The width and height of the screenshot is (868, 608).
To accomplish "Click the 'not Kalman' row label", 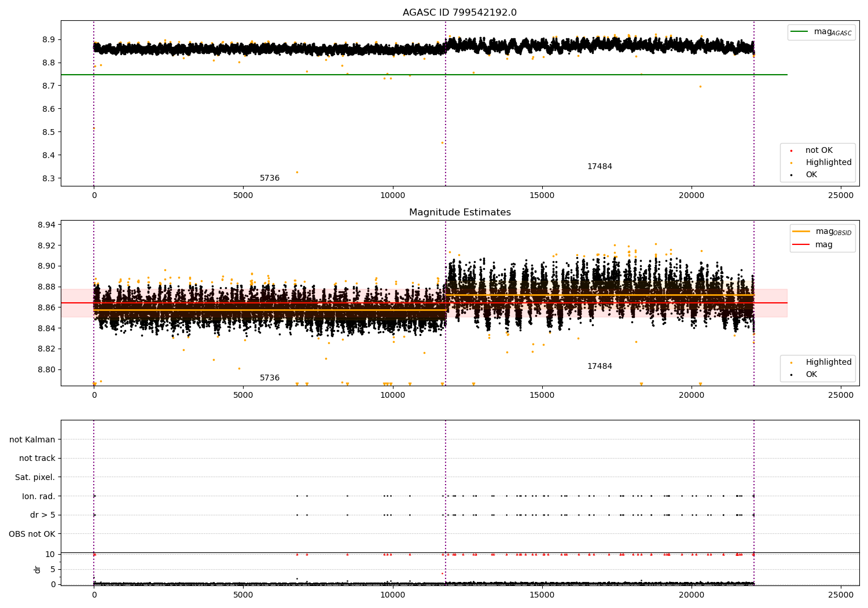I will tap(32, 439).
